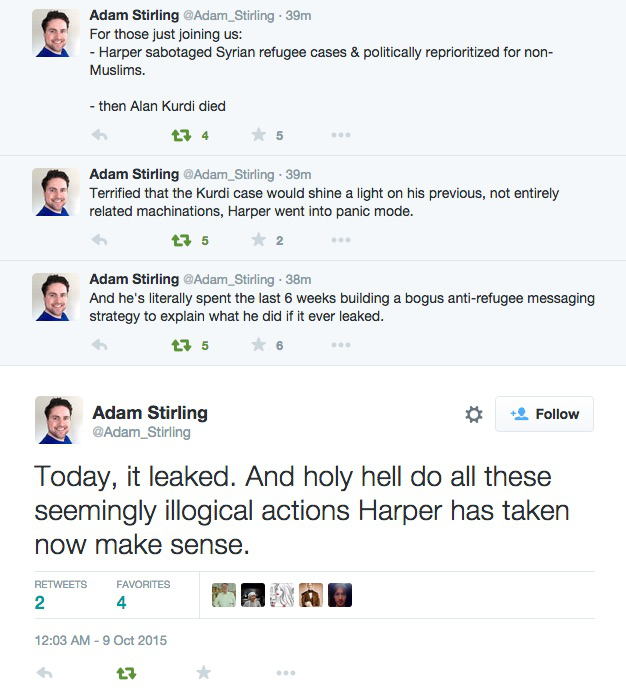Screen dimensions: 626x691
Task: Open the gear settings menu beside Follow
Action: pos(474,414)
